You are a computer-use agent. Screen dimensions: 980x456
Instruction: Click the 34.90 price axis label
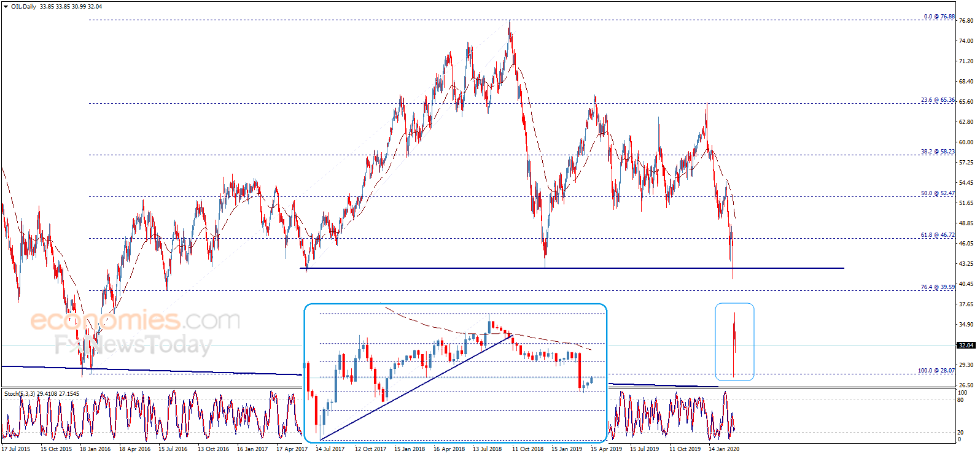tap(966, 325)
